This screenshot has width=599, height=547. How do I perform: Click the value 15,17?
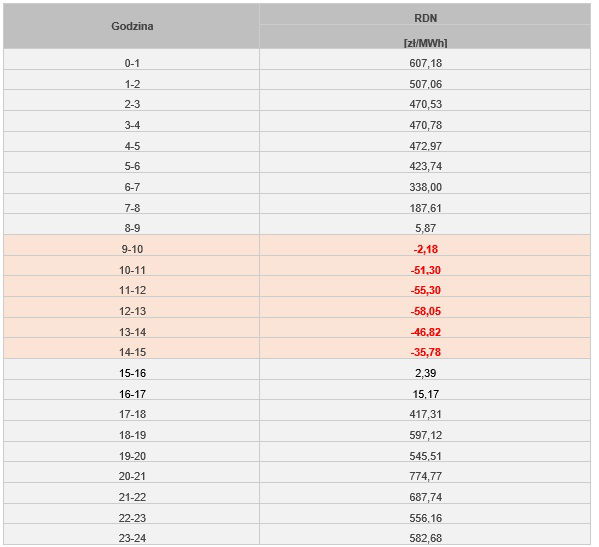point(426,394)
